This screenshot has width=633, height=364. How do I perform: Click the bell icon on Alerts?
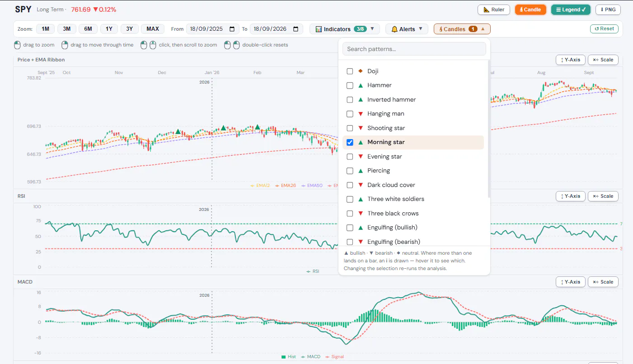click(x=394, y=29)
